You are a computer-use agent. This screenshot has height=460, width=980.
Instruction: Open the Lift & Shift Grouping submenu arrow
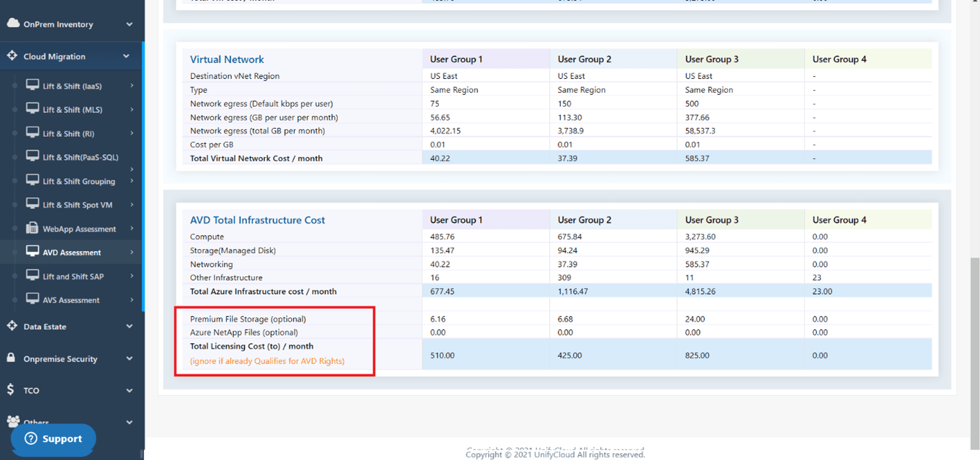tap(132, 181)
